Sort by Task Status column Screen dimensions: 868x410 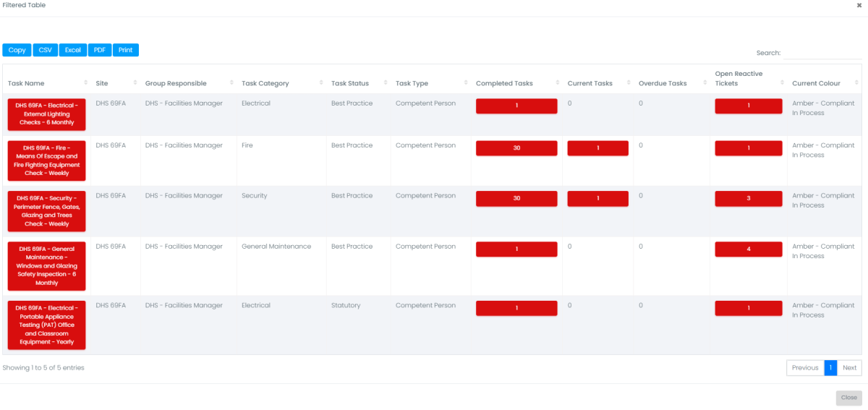point(350,83)
